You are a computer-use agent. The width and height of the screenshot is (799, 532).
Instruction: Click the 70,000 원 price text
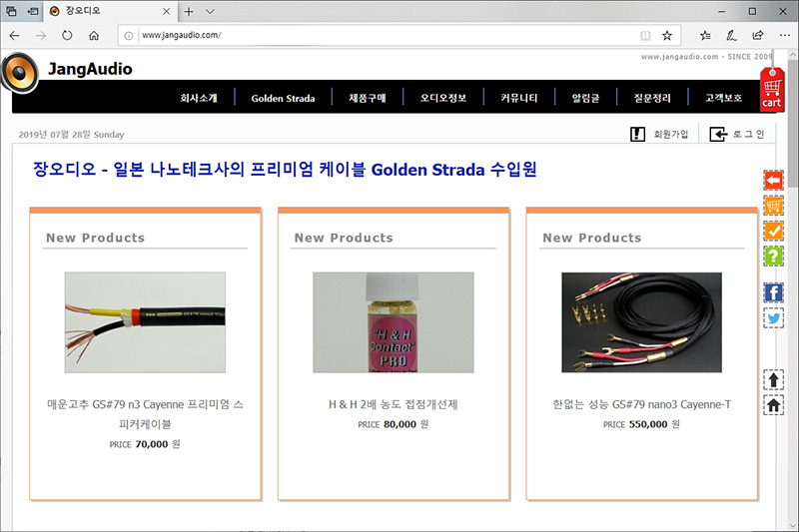[x=158, y=444]
